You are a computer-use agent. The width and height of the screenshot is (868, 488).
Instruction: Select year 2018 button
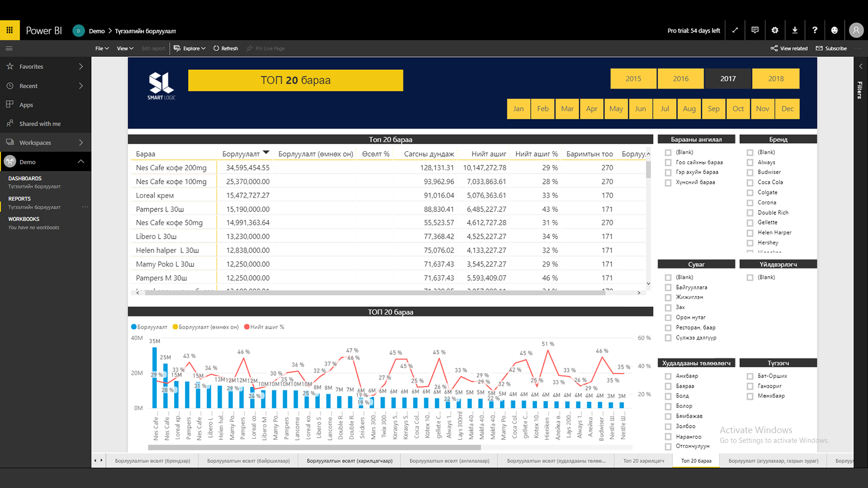pyautogui.click(x=776, y=79)
